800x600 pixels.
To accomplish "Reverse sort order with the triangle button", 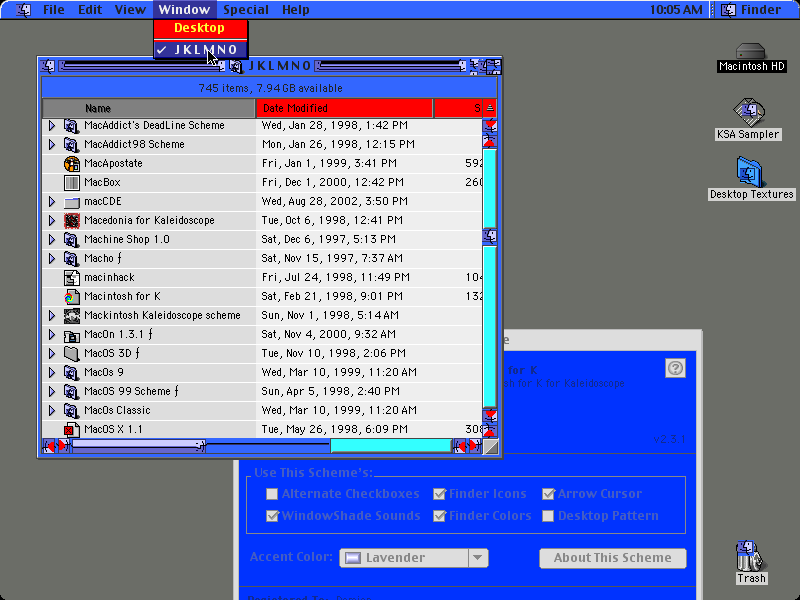I will point(489,108).
